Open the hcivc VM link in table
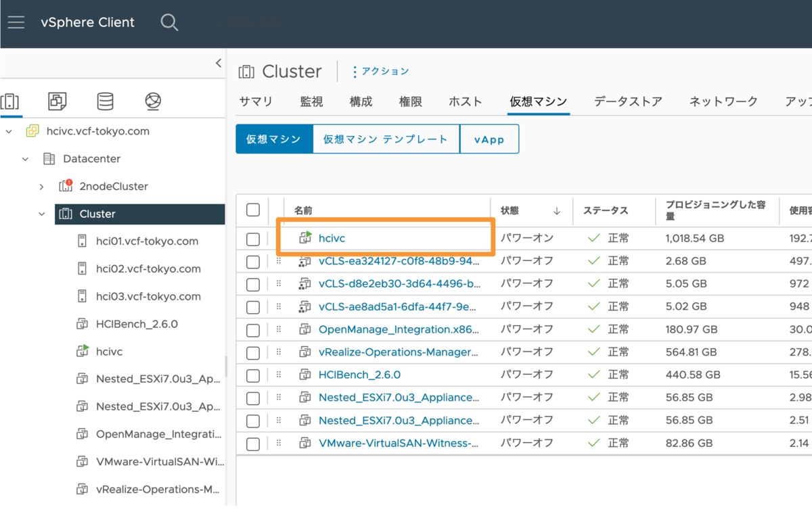 [332, 238]
